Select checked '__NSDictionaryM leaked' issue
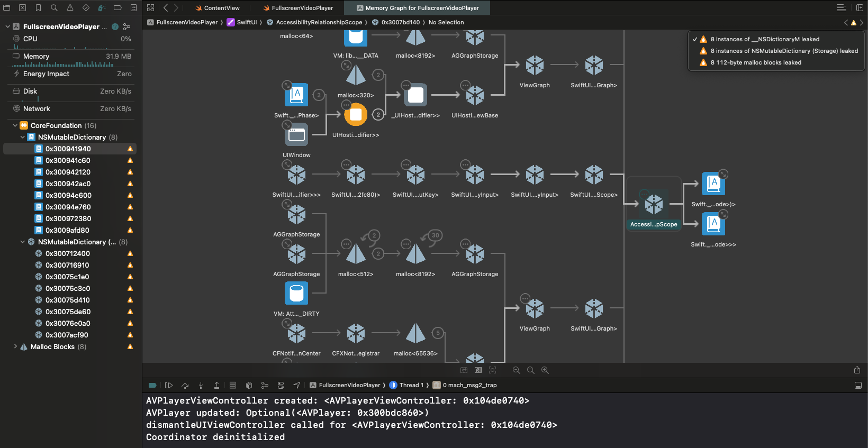This screenshot has width=868, height=448. click(x=764, y=39)
